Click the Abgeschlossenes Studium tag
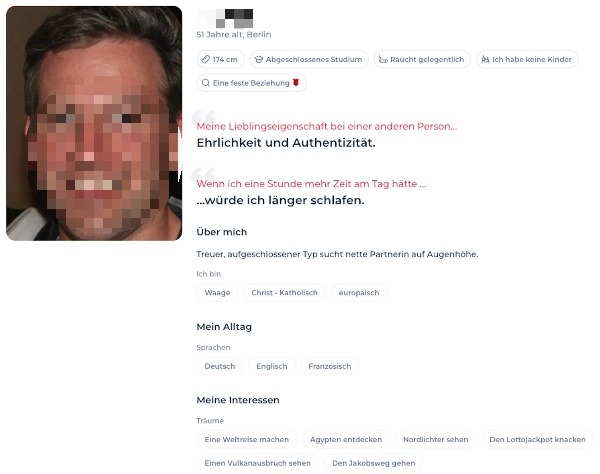Screen dimensions: 600x474 [x=309, y=59]
